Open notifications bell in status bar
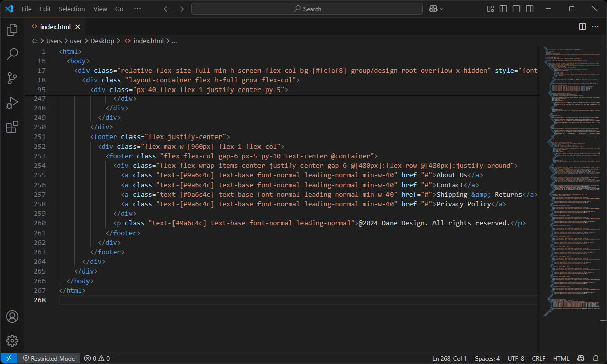Viewport: 607px width, 364px height. click(595, 358)
